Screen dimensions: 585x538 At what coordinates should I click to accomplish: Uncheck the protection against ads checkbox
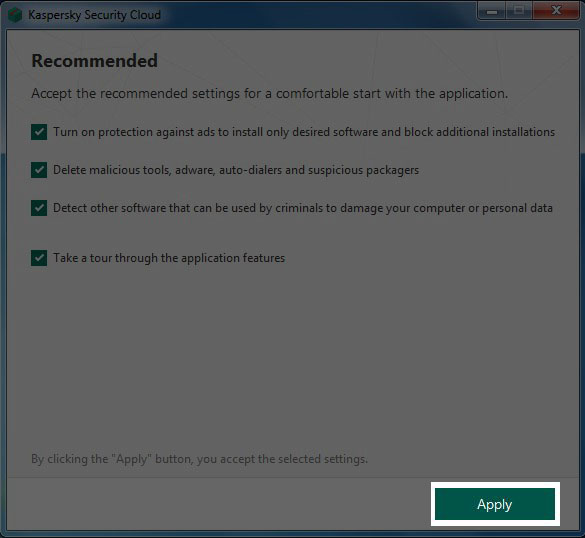point(39,132)
